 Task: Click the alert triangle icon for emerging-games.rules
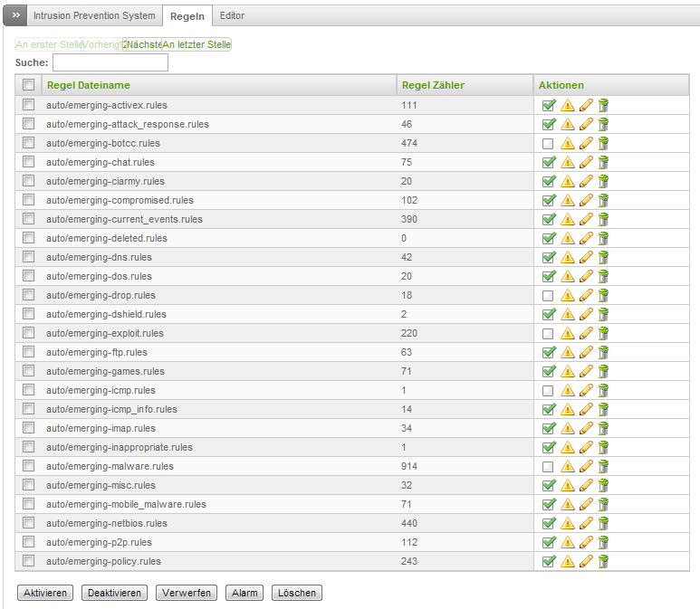click(x=568, y=371)
